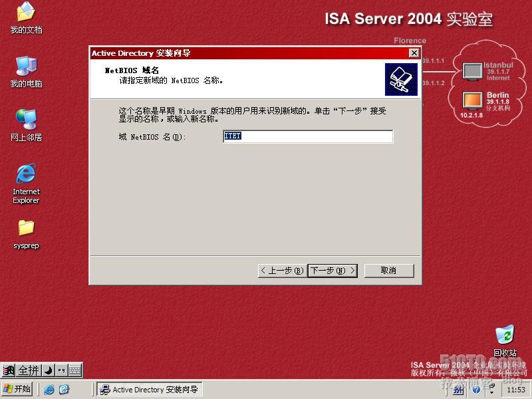
Task: Click the 域 NetBIOS 名 input field
Action: (x=308, y=136)
